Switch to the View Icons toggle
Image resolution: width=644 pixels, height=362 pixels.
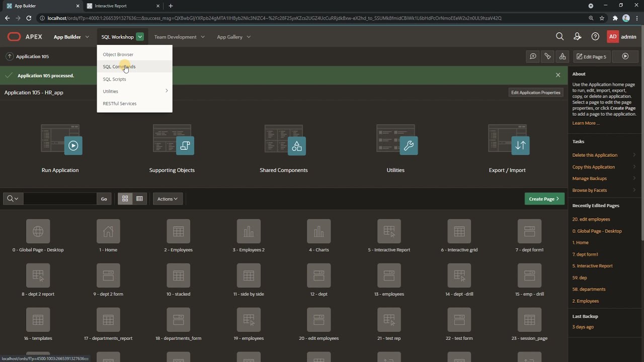(125, 199)
